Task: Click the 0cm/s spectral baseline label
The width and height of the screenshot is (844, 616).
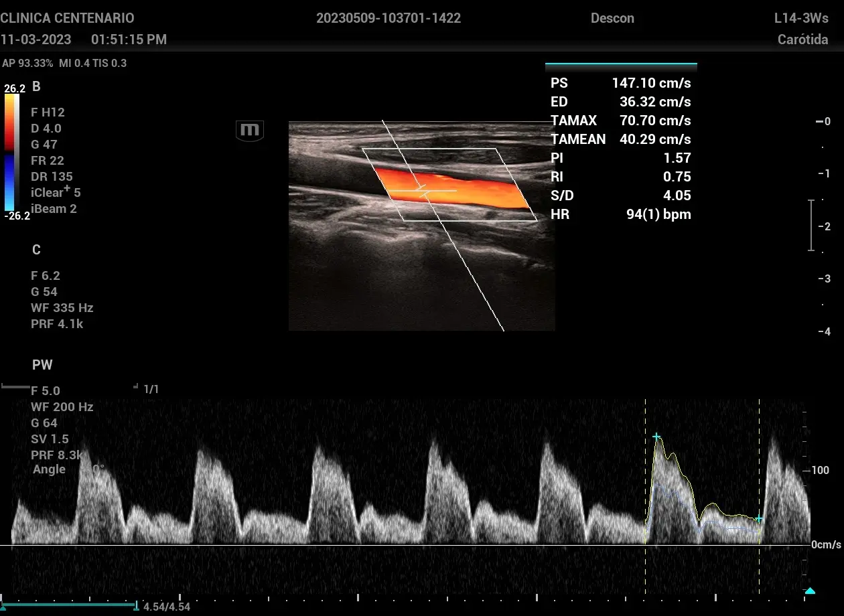Action: click(x=827, y=545)
